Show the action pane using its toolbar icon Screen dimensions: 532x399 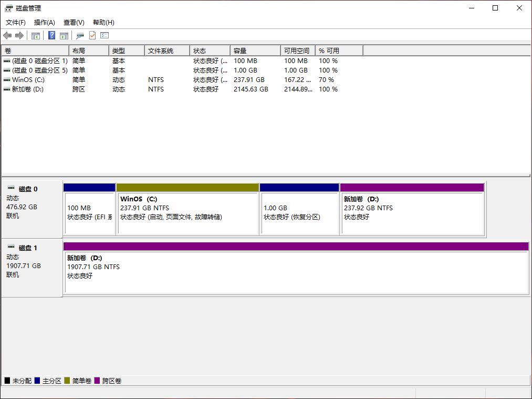pos(64,35)
